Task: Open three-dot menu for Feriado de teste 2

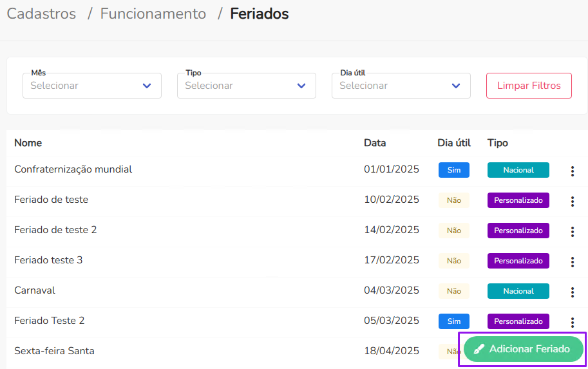Action: (x=572, y=231)
